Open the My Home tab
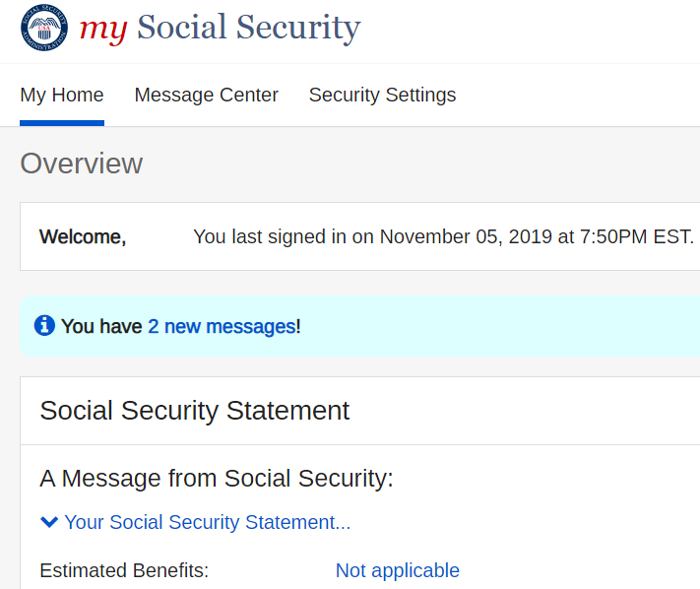This screenshot has height=589, width=700. click(x=62, y=96)
